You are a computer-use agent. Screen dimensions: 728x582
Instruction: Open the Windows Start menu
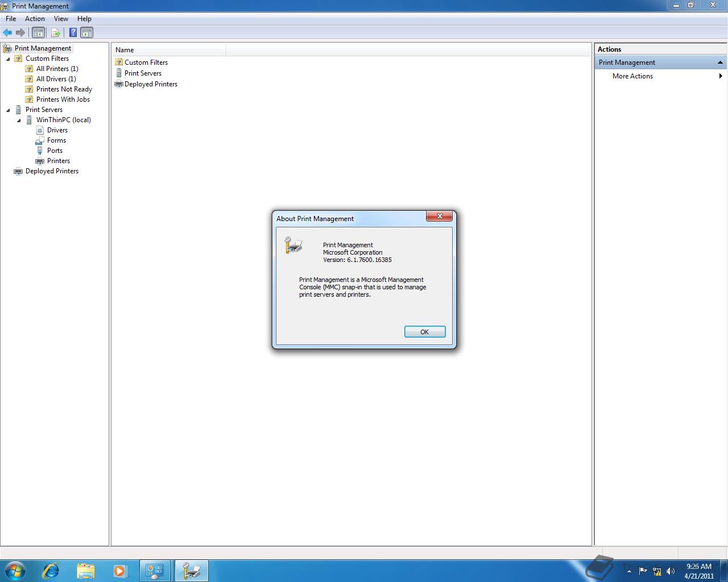click(15, 571)
